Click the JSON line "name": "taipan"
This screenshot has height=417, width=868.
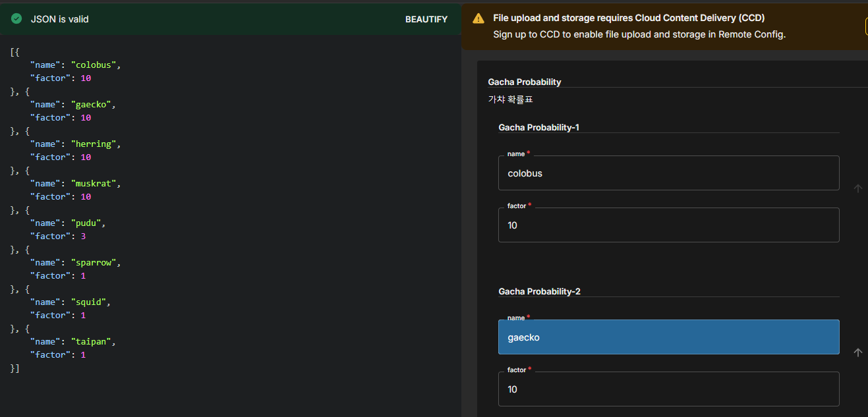click(x=73, y=341)
